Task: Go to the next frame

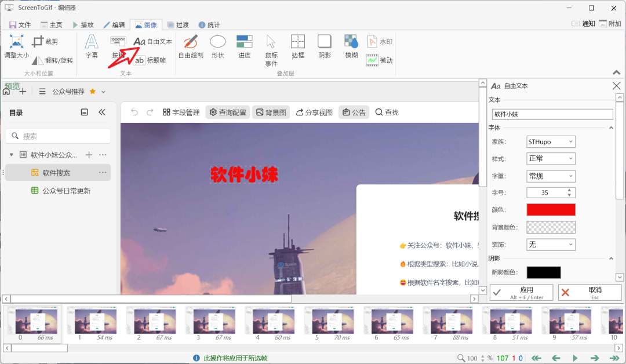Action: (595, 358)
